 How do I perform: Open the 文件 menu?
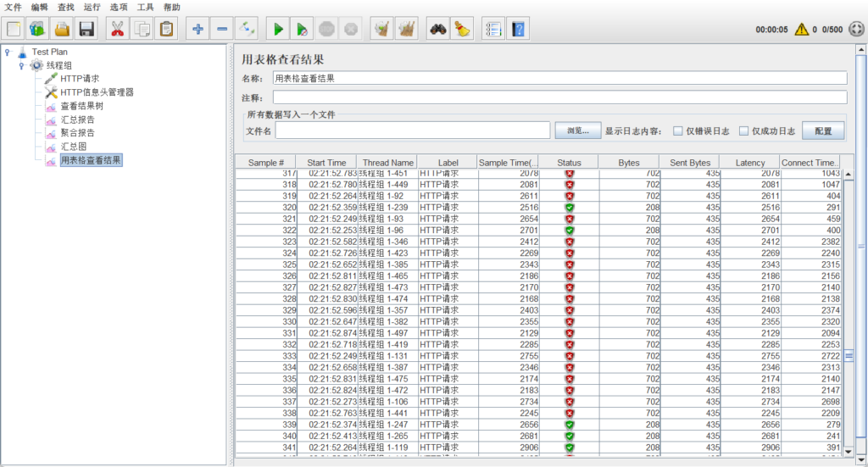[13, 7]
